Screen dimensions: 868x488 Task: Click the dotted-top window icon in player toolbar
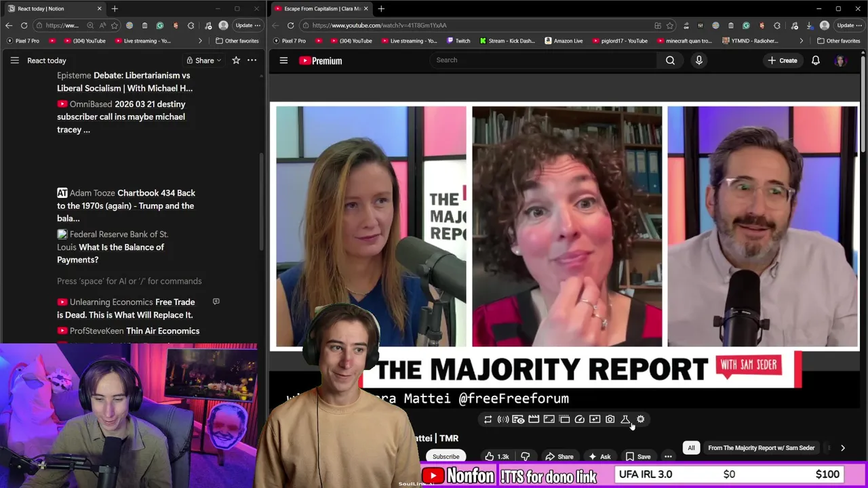click(x=564, y=420)
